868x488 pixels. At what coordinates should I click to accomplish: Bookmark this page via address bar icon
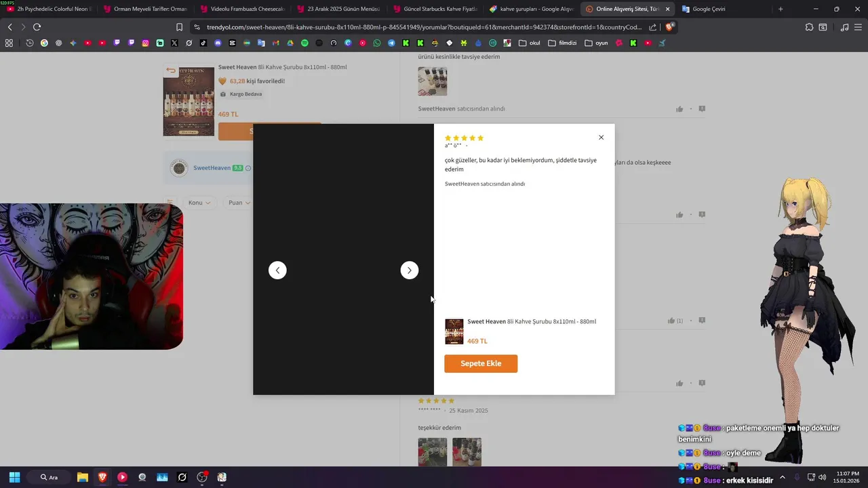[179, 27]
